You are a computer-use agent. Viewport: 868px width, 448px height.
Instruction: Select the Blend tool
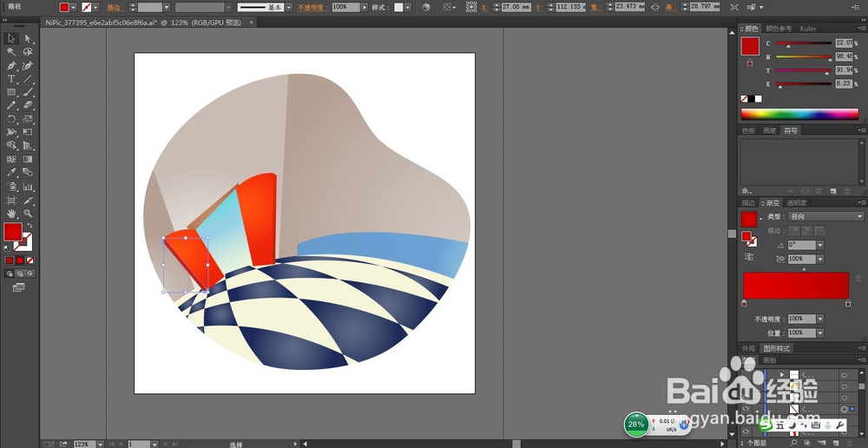tap(28, 173)
